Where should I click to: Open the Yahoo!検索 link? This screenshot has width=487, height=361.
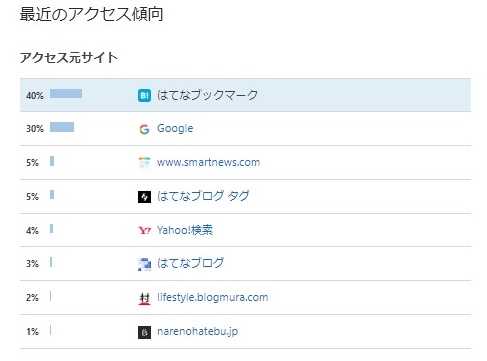pyautogui.click(x=185, y=230)
